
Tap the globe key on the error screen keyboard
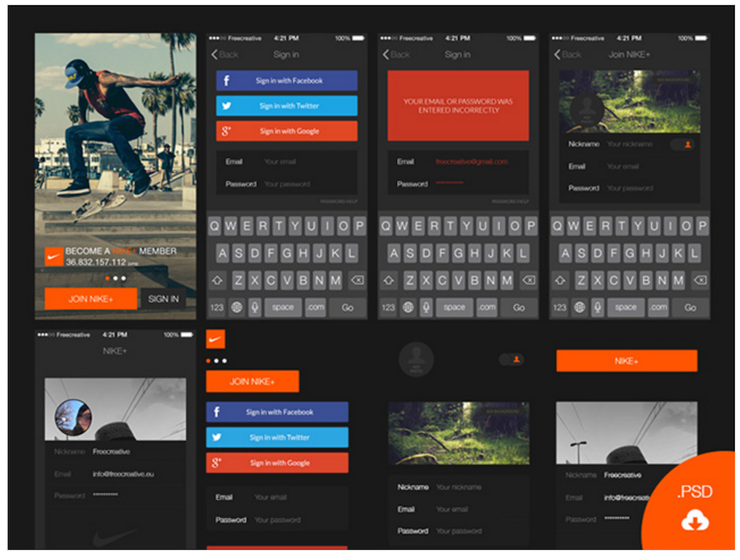[x=408, y=307]
